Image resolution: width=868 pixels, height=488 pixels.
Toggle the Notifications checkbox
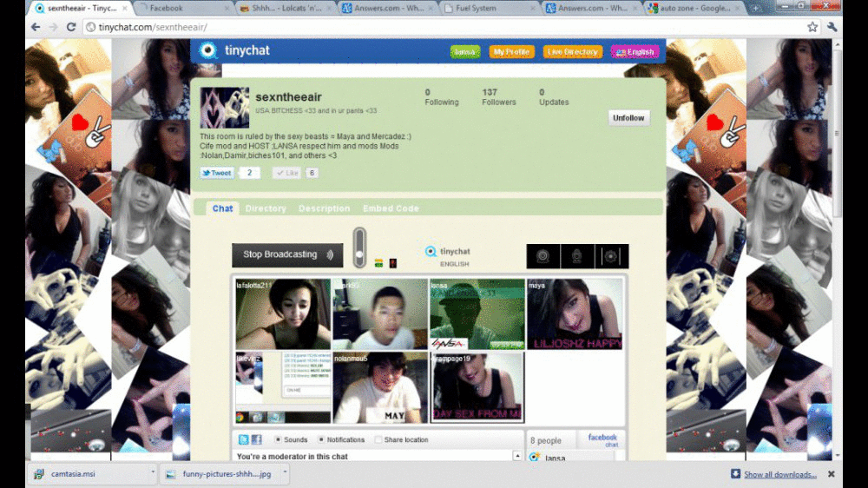[322, 440]
